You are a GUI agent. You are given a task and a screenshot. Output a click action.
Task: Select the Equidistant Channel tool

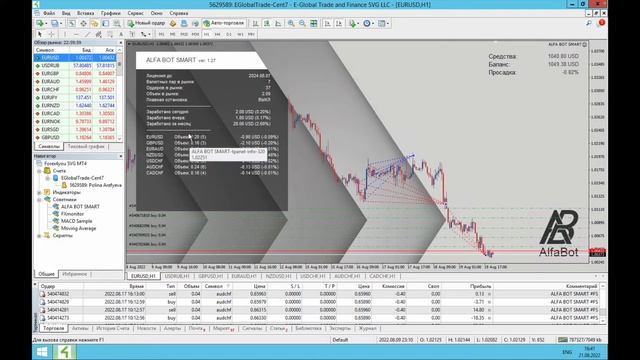tap(98, 34)
